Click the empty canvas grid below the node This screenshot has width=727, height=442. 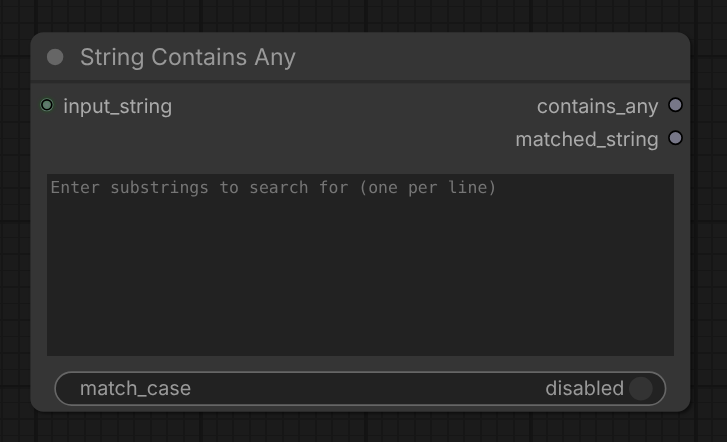pos(362,428)
